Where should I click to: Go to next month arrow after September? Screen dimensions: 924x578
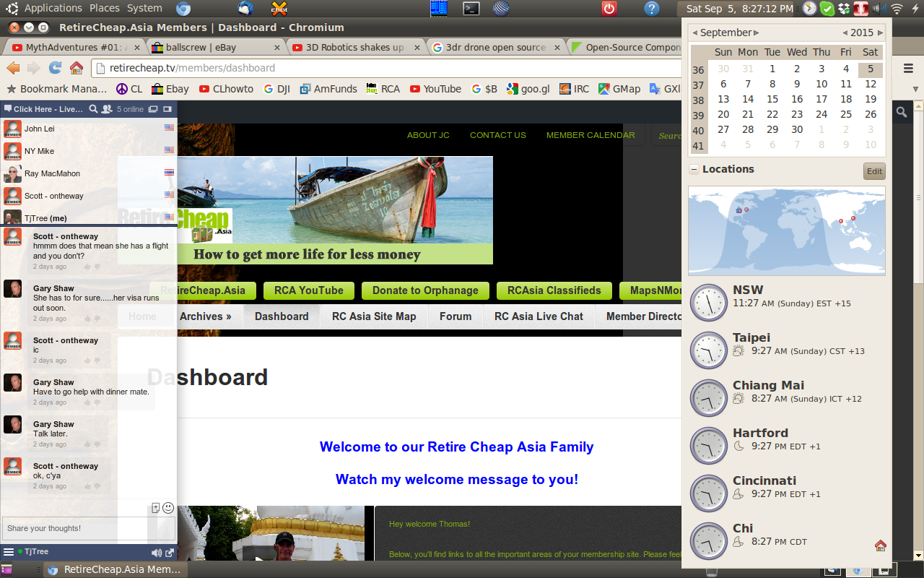[x=757, y=33]
